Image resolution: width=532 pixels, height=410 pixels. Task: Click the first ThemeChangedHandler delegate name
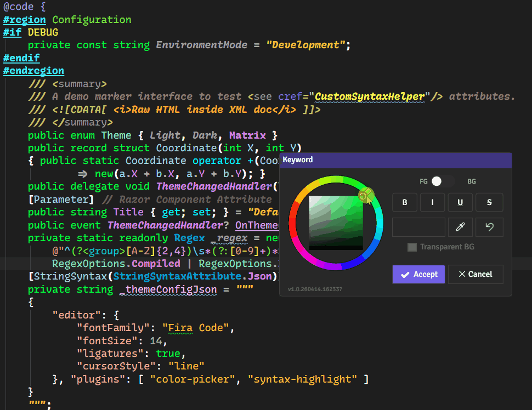[x=214, y=186]
